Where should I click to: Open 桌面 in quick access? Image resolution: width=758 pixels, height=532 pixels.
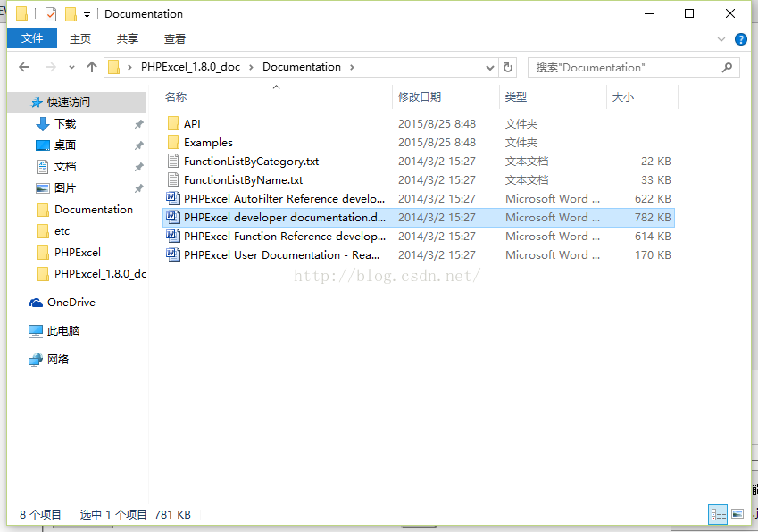pyautogui.click(x=65, y=145)
